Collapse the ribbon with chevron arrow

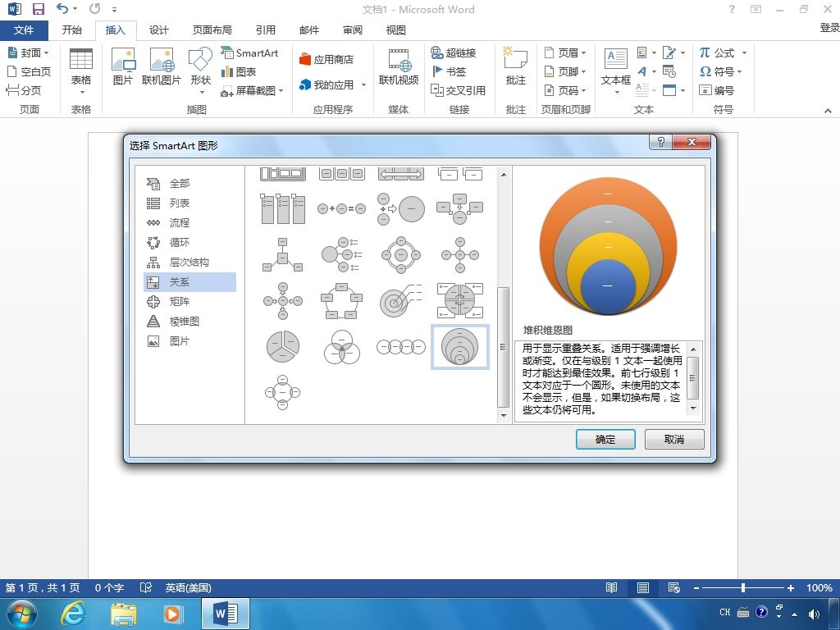pos(828,111)
